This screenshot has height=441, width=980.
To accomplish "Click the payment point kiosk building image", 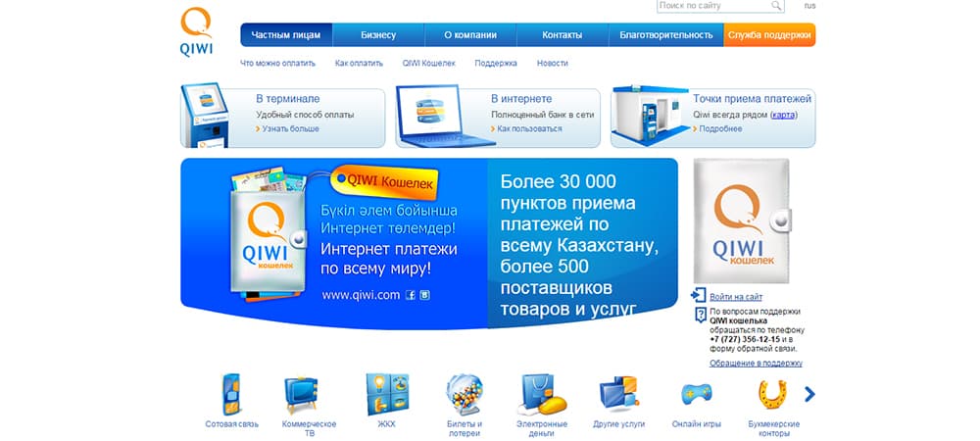I will 650,117.
